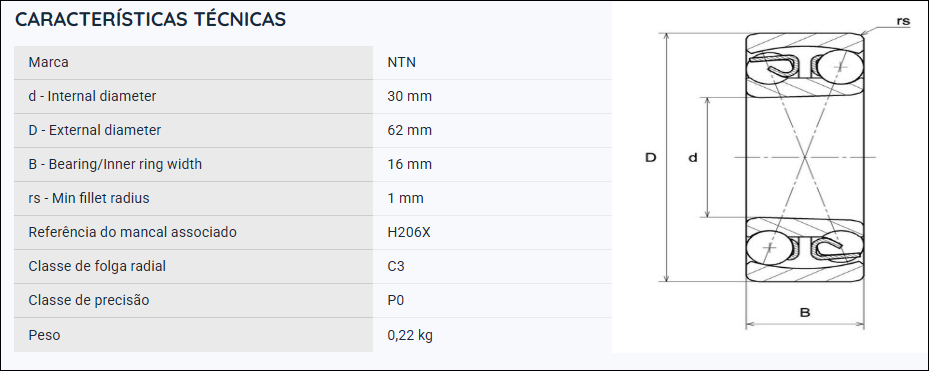Click the 1 mm fillet value

(x=406, y=198)
